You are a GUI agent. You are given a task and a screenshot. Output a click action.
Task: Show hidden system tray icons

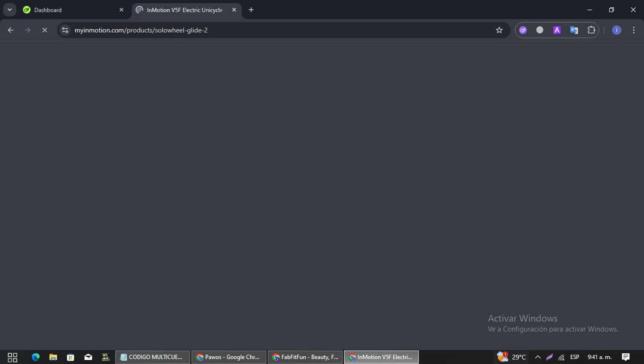[538, 357]
